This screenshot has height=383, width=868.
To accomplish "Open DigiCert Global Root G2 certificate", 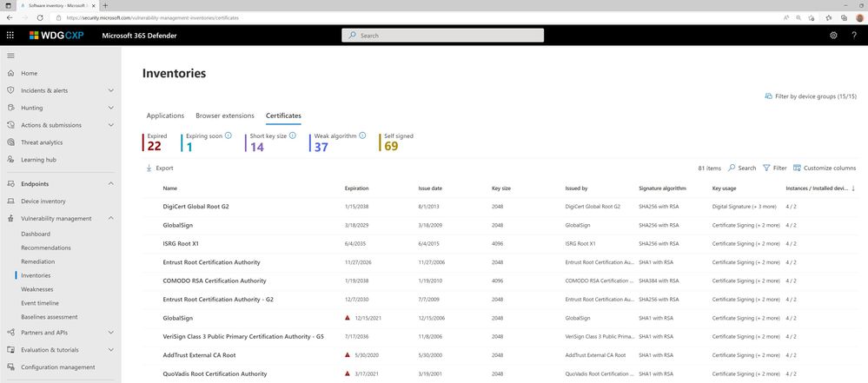I will (x=196, y=207).
